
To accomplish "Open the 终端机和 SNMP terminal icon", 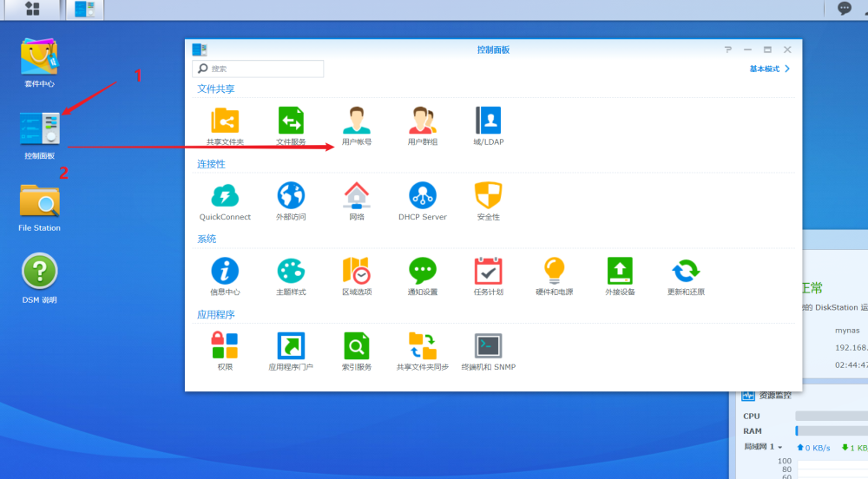I will point(488,345).
